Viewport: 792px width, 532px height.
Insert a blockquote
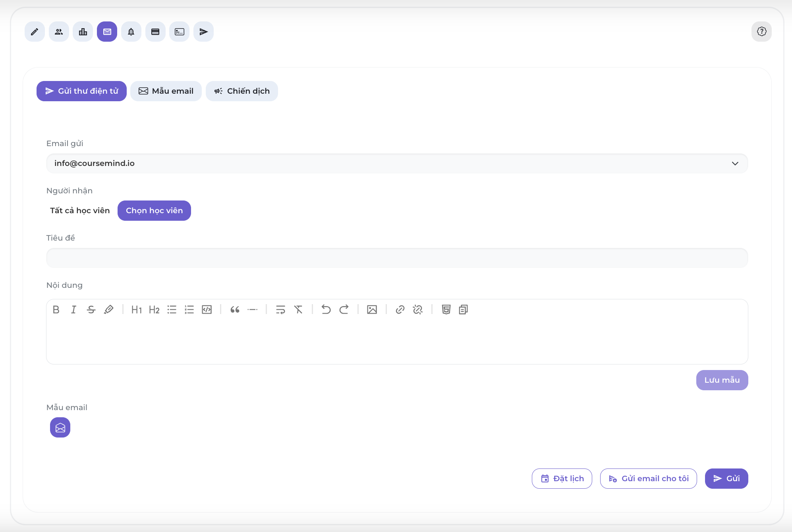pyautogui.click(x=235, y=310)
